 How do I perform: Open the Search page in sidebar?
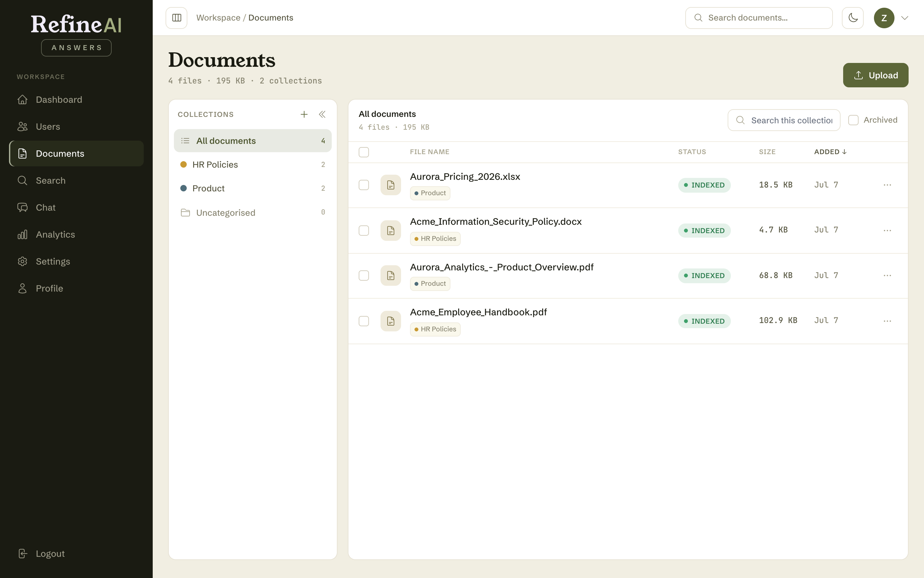tap(76, 180)
